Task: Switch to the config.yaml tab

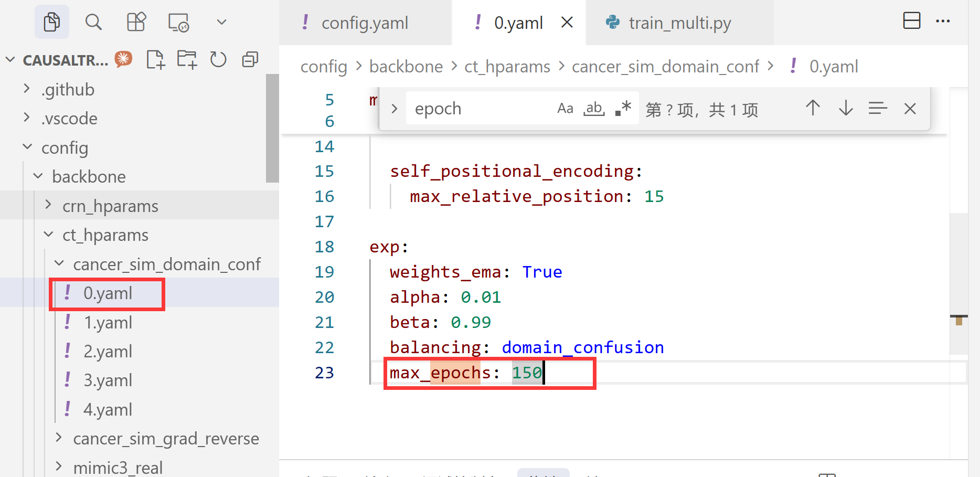Action: coord(365,23)
